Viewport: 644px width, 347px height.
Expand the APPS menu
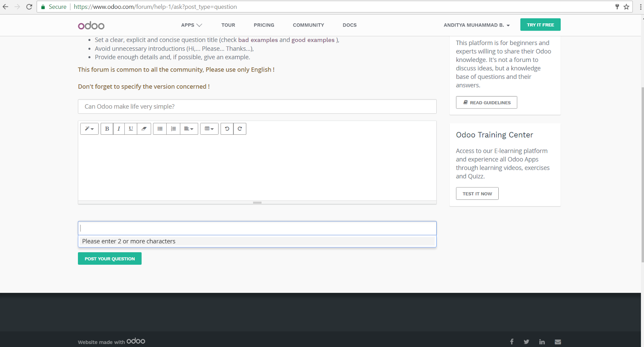click(192, 25)
